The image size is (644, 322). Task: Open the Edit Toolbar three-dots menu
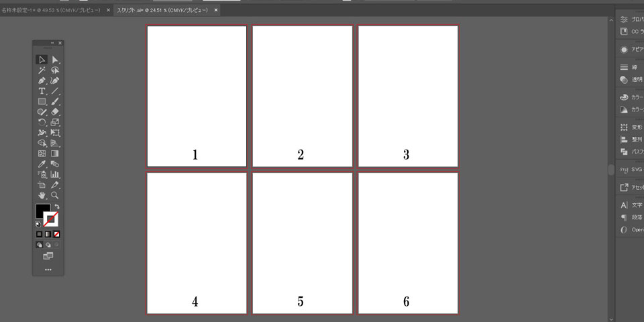pos(48,269)
